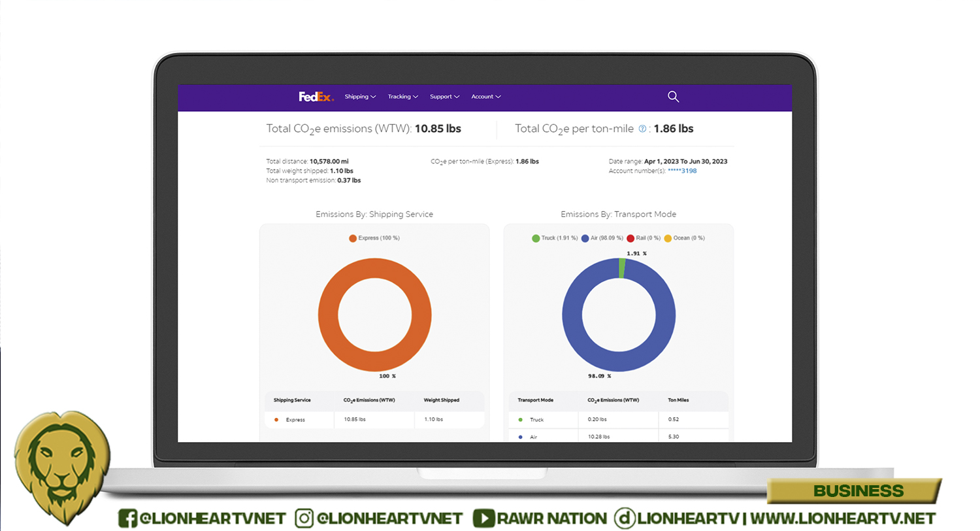
Task: Click the account number *****3198 link
Action: 681,171
